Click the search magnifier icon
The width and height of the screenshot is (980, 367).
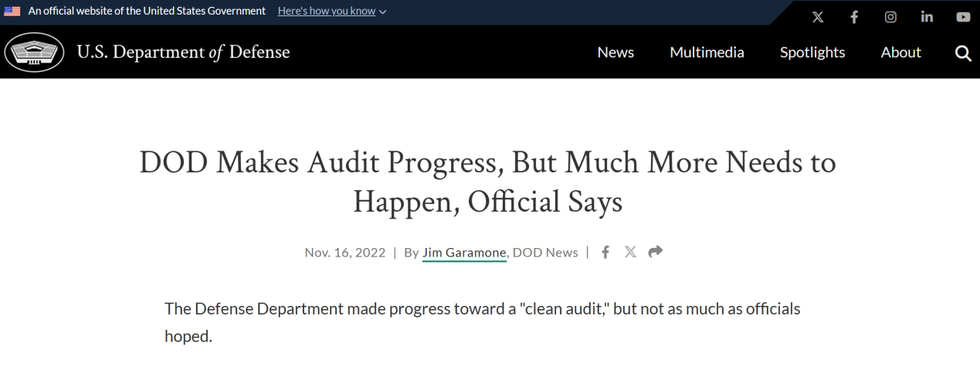(x=962, y=53)
